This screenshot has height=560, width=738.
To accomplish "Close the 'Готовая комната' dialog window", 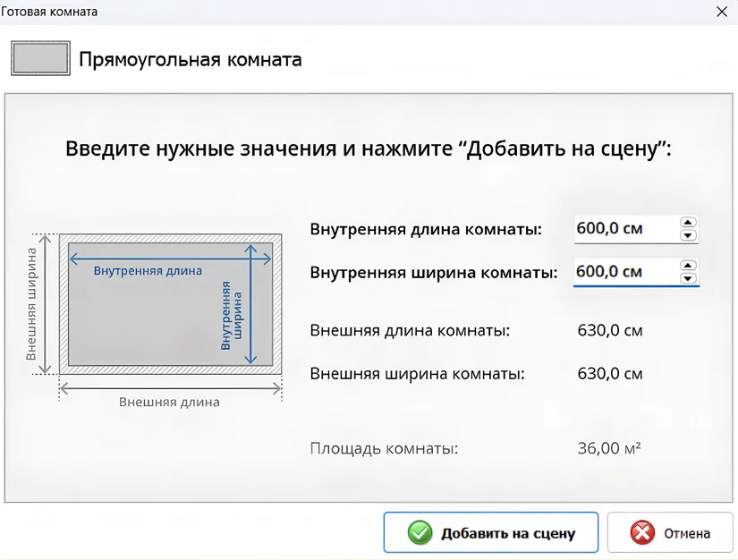I will click(722, 12).
